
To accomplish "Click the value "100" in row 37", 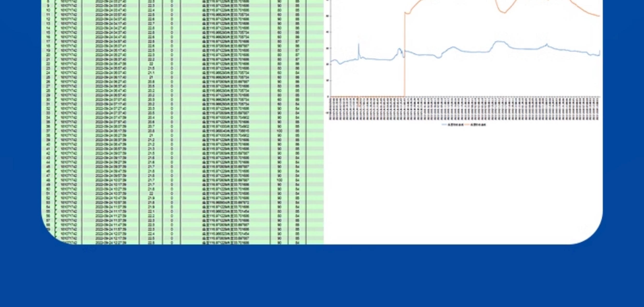I will click(x=279, y=131).
